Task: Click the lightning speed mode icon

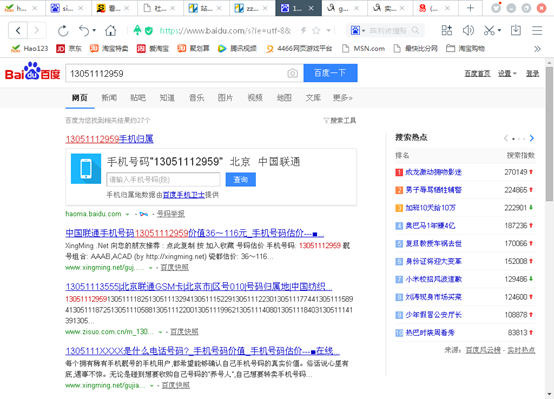Action: coord(303,31)
